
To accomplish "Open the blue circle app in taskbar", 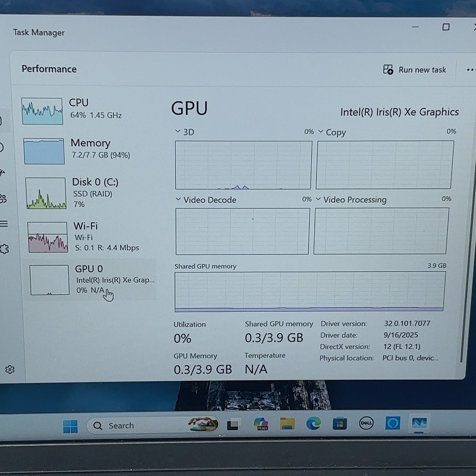I will click(x=393, y=423).
